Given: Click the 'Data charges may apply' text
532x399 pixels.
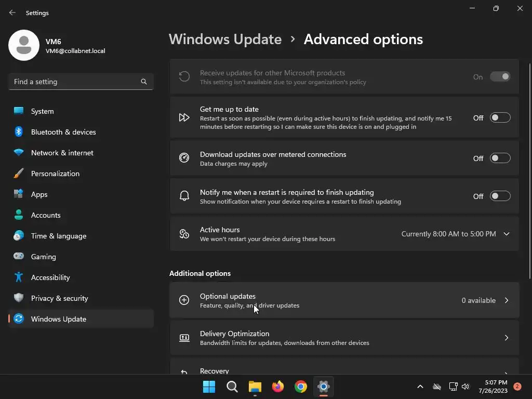Looking at the screenshot, I should pyautogui.click(x=233, y=164).
